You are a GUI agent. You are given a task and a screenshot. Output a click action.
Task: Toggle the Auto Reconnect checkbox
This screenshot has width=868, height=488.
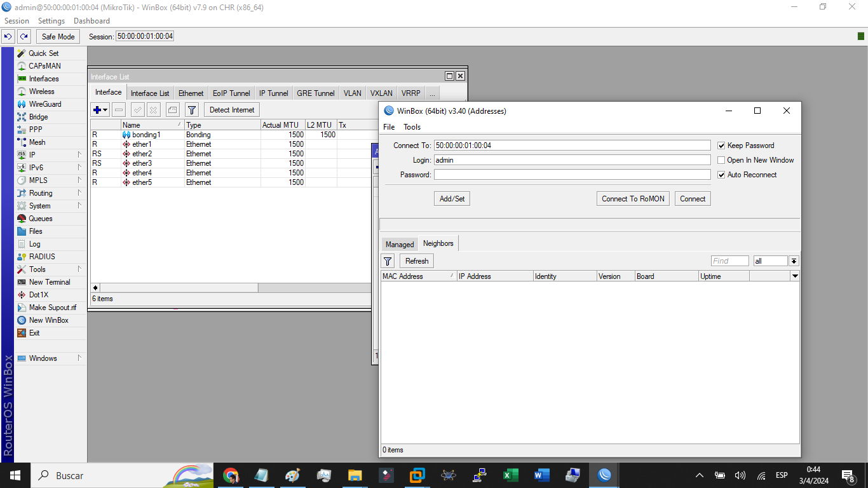tap(721, 175)
